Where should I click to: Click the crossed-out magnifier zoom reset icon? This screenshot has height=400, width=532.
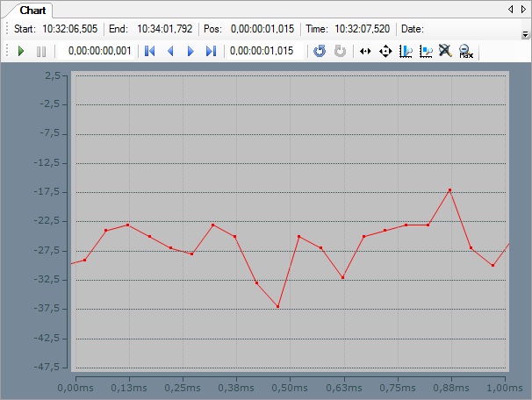click(x=445, y=51)
